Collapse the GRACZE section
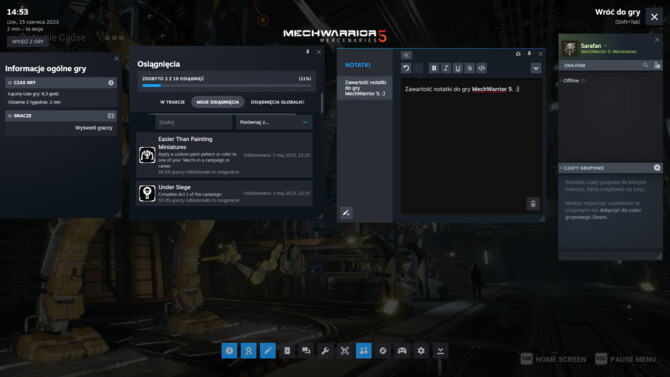Image resolution: width=670 pixels, height=377 pixels. point(9,116)
